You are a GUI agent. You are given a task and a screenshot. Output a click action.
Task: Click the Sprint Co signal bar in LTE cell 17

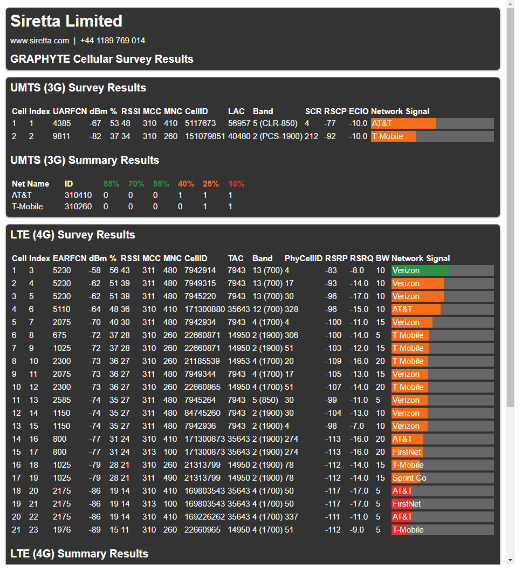(442, 478)
